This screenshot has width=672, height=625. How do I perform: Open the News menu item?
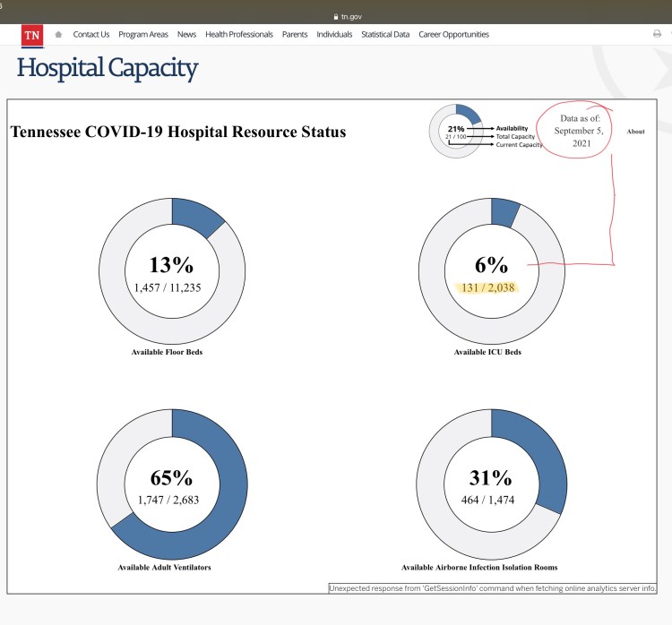(186, 35)
